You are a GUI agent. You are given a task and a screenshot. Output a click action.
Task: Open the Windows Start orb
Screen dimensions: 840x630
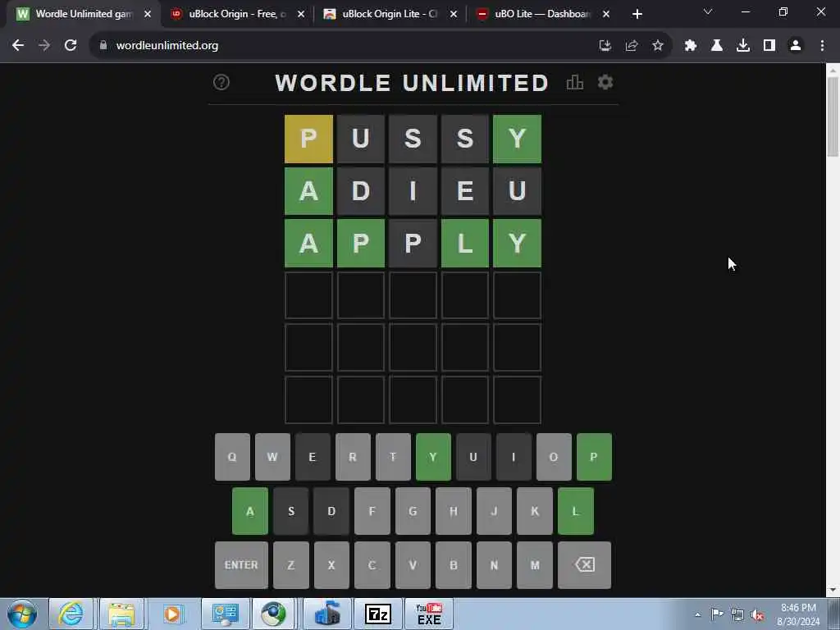pos(22,614)
